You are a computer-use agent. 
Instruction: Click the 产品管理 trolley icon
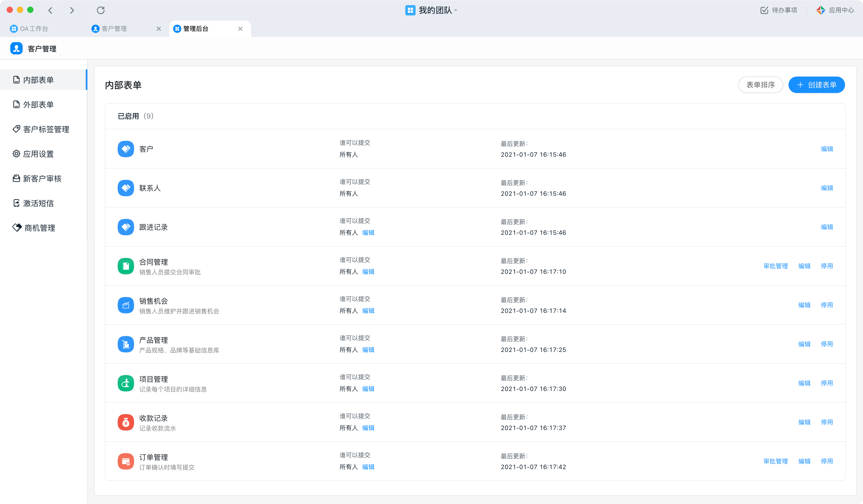pos(126,344)
